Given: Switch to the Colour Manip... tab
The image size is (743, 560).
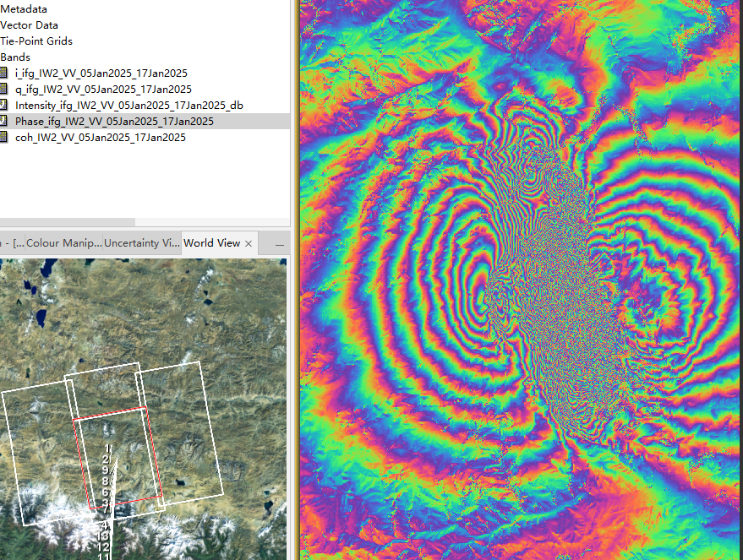Looking at the screenshot, I should [x=64, y=243].
